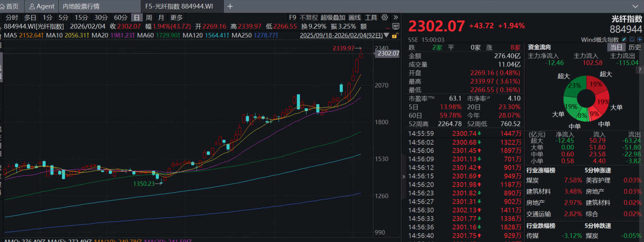
Task: Open a new tab with plus icon
Action: pyautogui.click(x=230, y=6)
